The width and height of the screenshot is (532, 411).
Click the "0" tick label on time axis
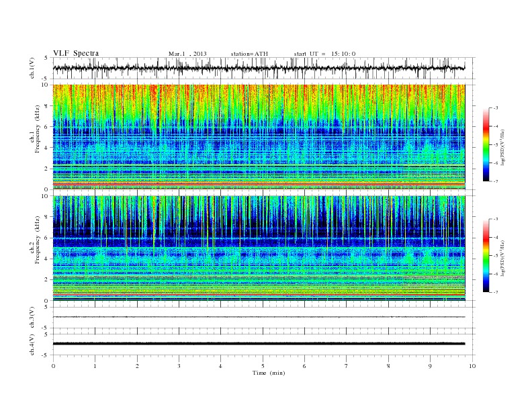(x=53, y=366)
